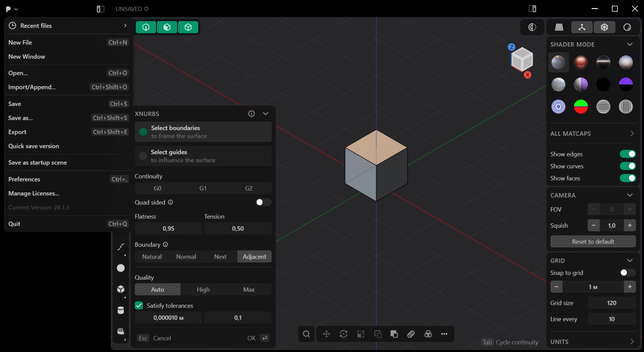
Task: Click the linked rings icon in bottom toolbar
Action: point(411,334)
